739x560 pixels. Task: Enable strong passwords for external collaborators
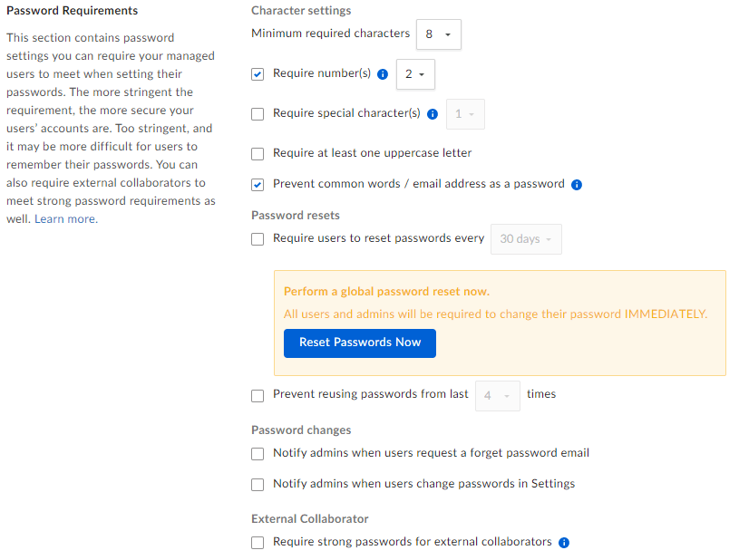258,542
